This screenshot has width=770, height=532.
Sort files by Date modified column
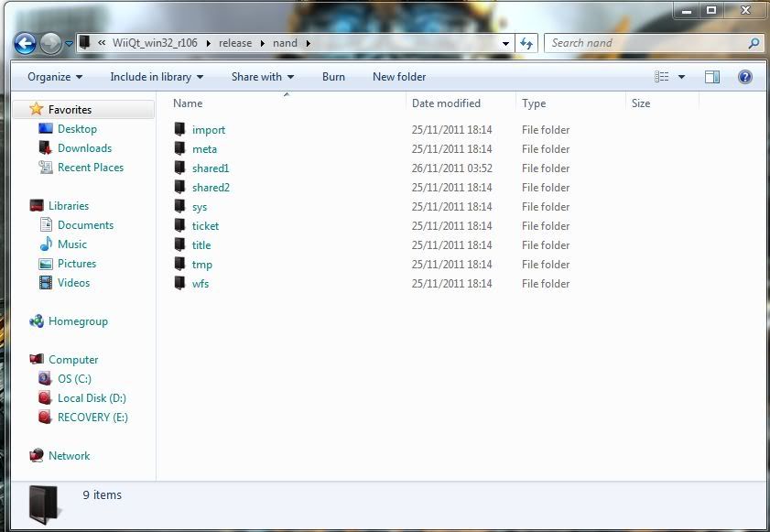(x=446, y=103)
